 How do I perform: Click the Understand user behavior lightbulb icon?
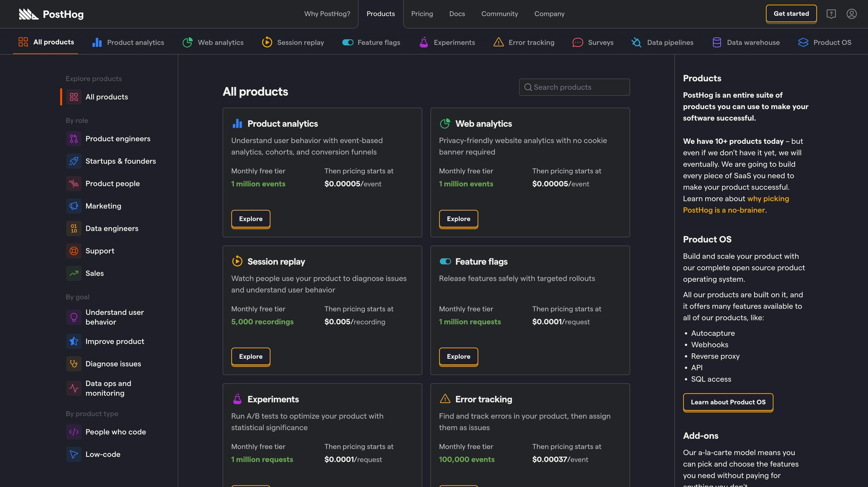click(x=74, y=317)
